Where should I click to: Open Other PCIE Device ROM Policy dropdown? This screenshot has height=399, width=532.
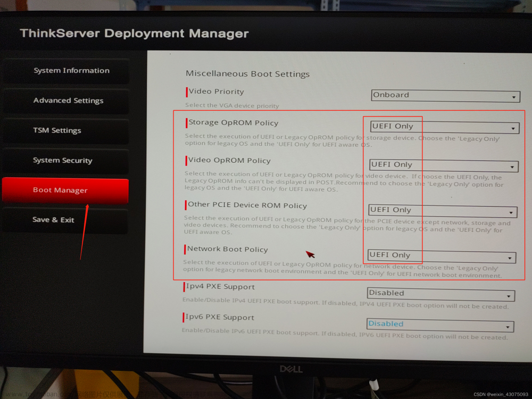coord(443,211)
